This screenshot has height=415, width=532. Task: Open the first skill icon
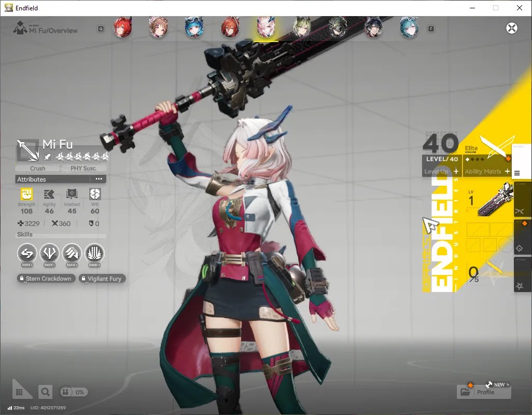[27, 253]
